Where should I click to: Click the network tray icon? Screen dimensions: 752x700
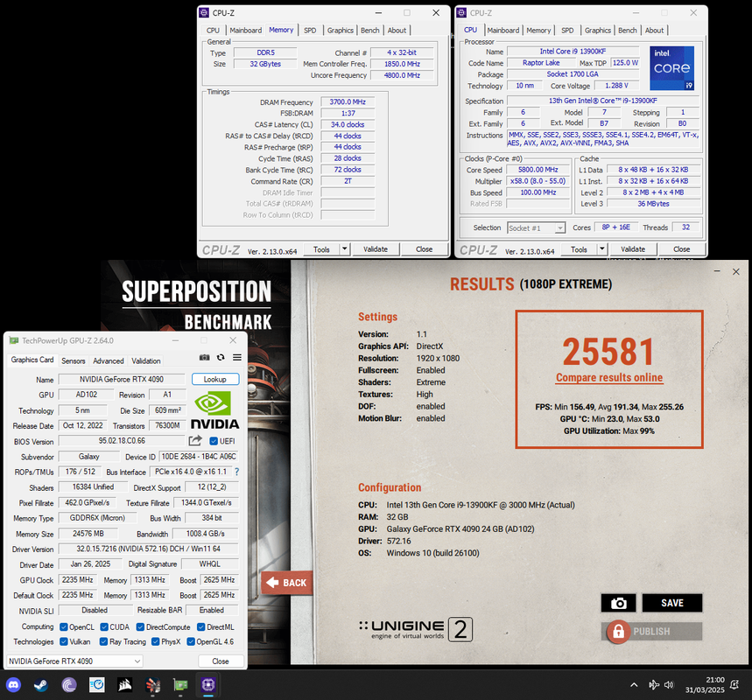click(653, 684)
